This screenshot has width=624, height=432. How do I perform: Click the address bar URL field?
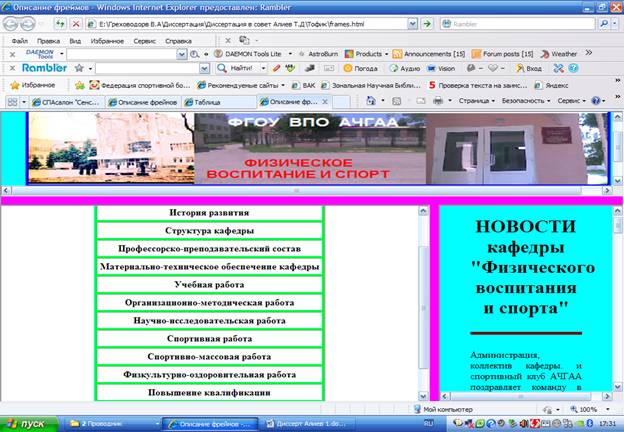pos(247,24)
